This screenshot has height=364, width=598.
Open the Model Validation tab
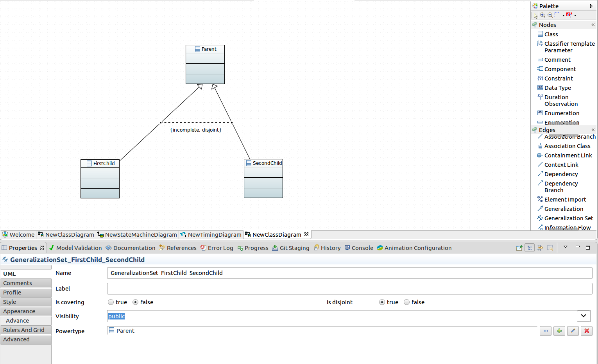pos(79,248)
